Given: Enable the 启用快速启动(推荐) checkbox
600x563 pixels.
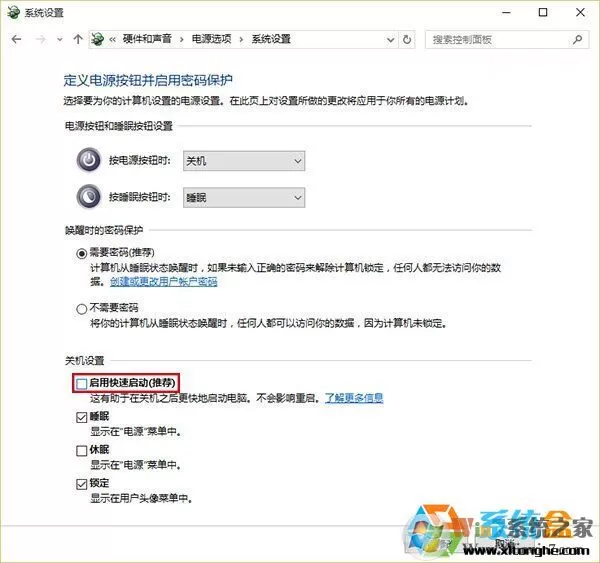Looking at the screenshot, I should coord(82,383).
